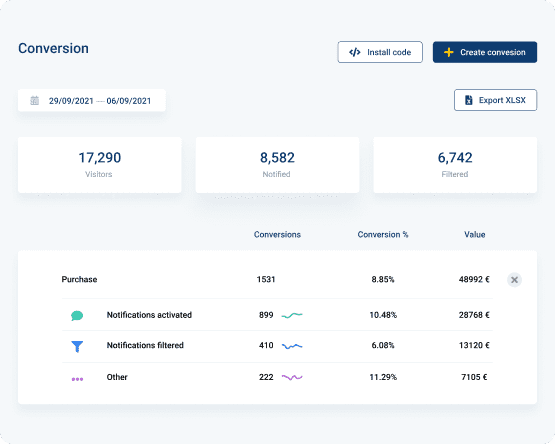The image size is (555, 444).
Task: Click the Export XLSX button
Action: (495, 100)
